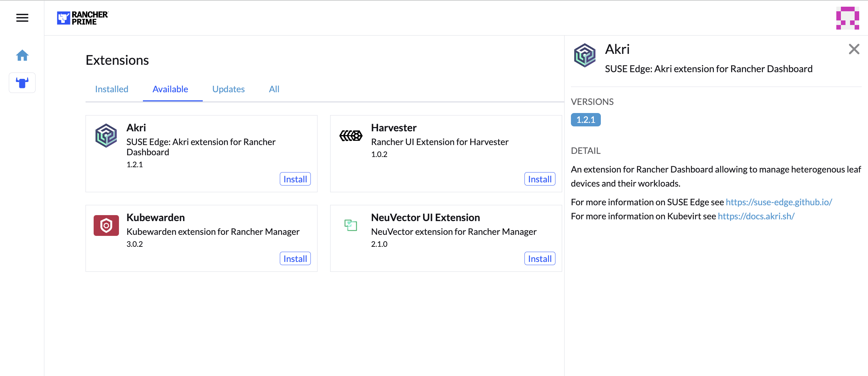
Task: Install the NeuVector UI Extension
Action: point(540,259)
